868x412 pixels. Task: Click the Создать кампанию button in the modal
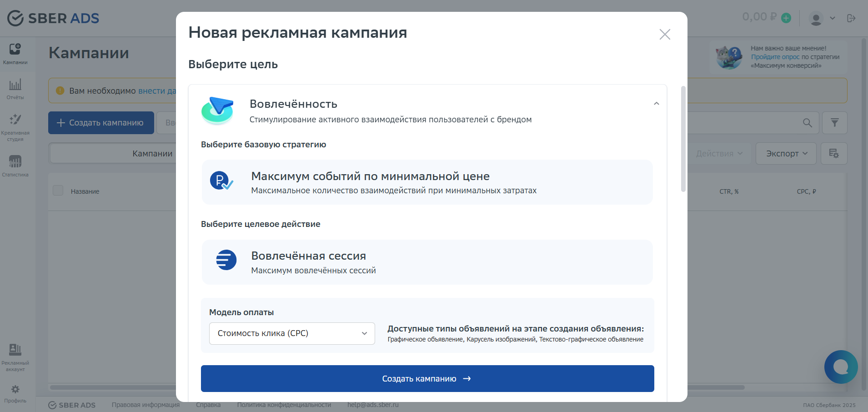pyautogui.click(x=427, y=378)
